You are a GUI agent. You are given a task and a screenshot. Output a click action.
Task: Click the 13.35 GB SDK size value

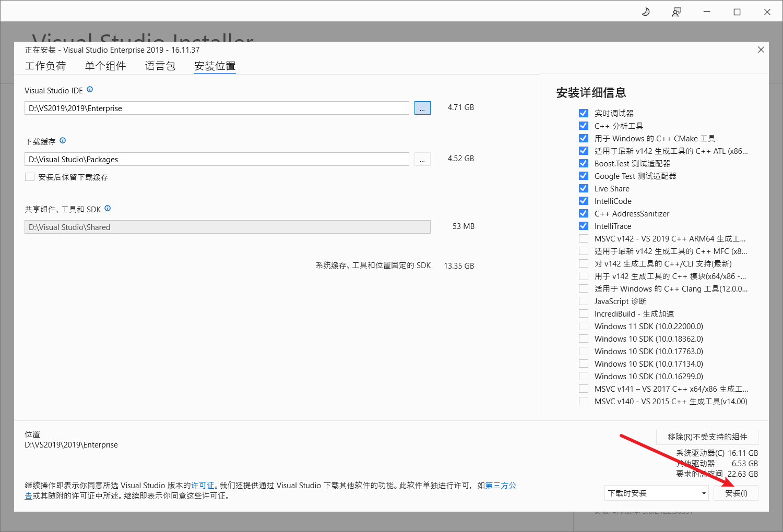[x=459, y=266]
